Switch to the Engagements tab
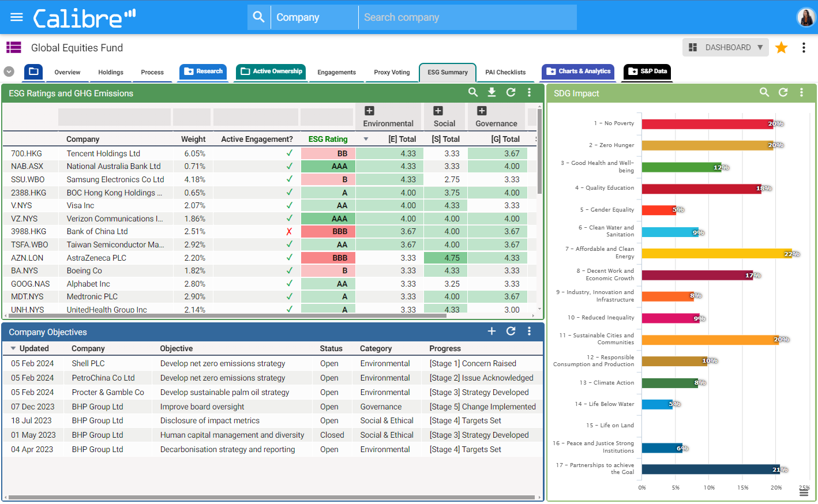 point(336,72)
